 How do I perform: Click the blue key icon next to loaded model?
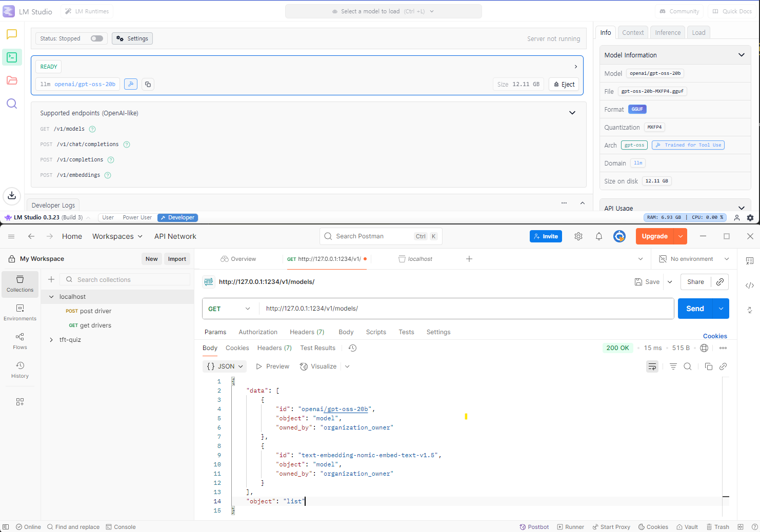click(x=131, y=84)
